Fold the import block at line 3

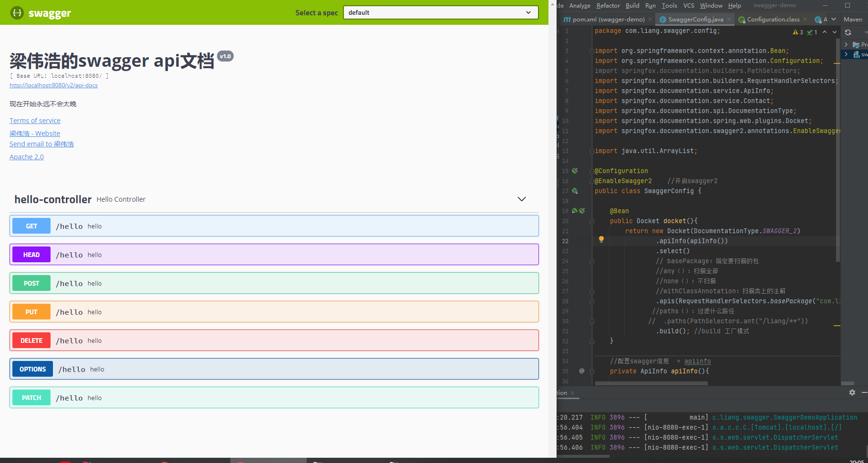coord(592,51)
